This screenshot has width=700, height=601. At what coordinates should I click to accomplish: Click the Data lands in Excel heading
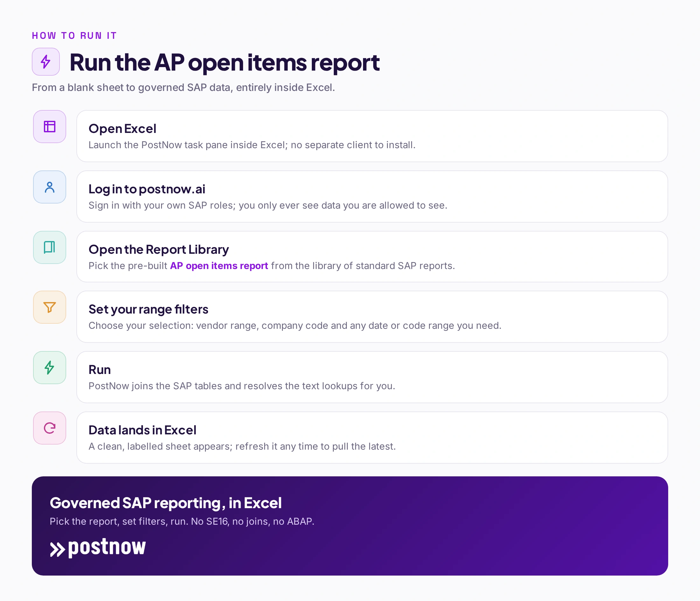click(x=142, y=430)
